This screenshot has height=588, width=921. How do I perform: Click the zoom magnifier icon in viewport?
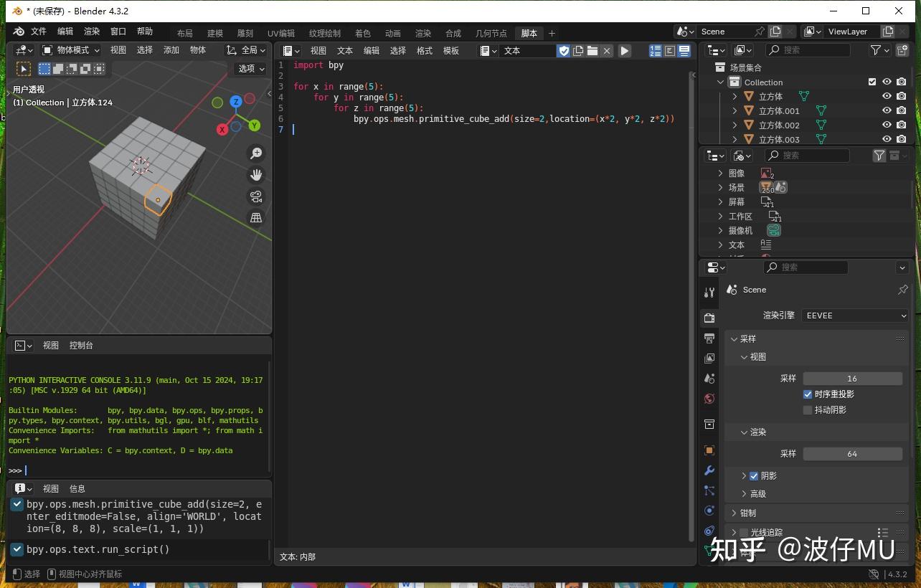point(255,153)
